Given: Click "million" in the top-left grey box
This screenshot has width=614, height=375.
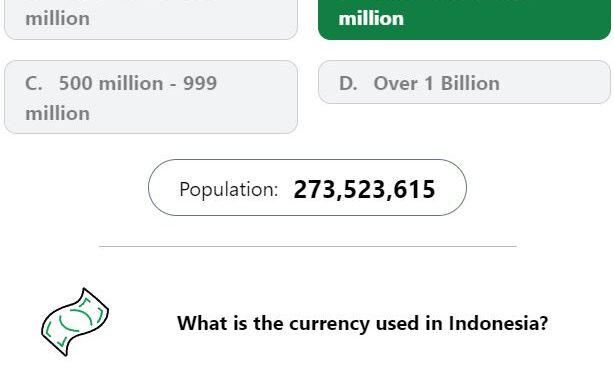Looking at the screenshot, I should (58, 19).
